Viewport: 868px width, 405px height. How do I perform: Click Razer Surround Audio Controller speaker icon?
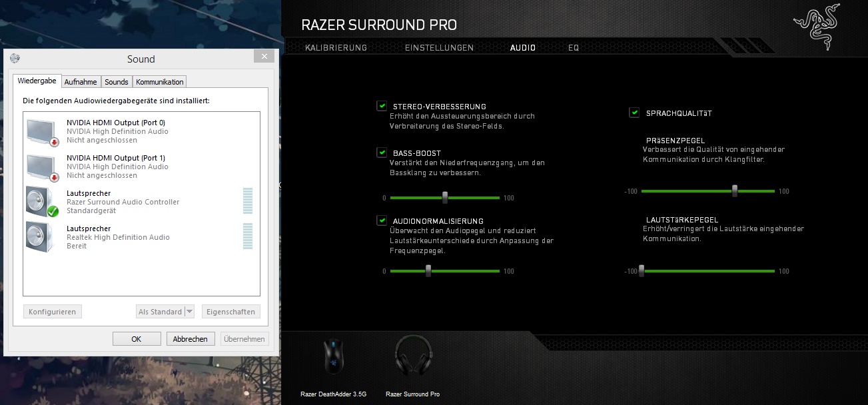pos(43,201)
